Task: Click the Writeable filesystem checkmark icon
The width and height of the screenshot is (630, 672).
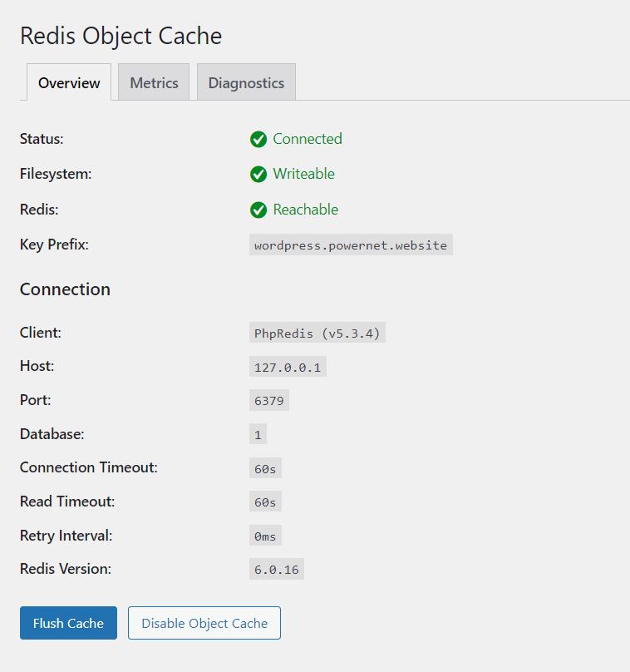Action: coord(258,175)
